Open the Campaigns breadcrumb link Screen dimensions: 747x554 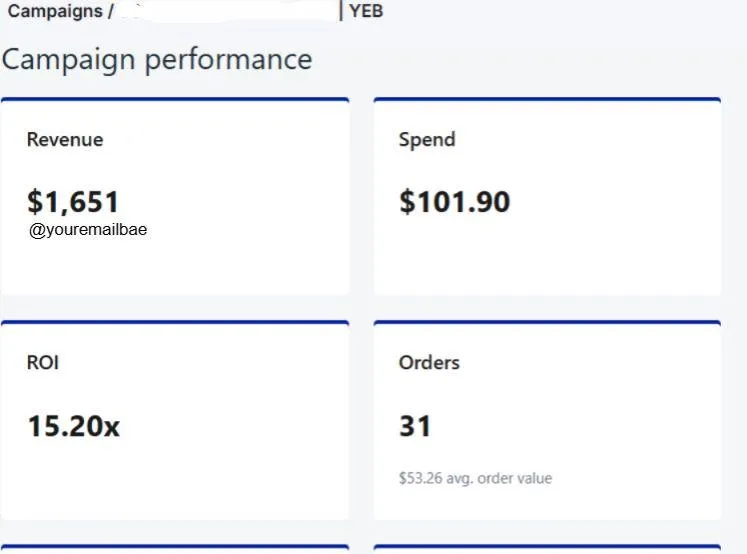point(54,12)
